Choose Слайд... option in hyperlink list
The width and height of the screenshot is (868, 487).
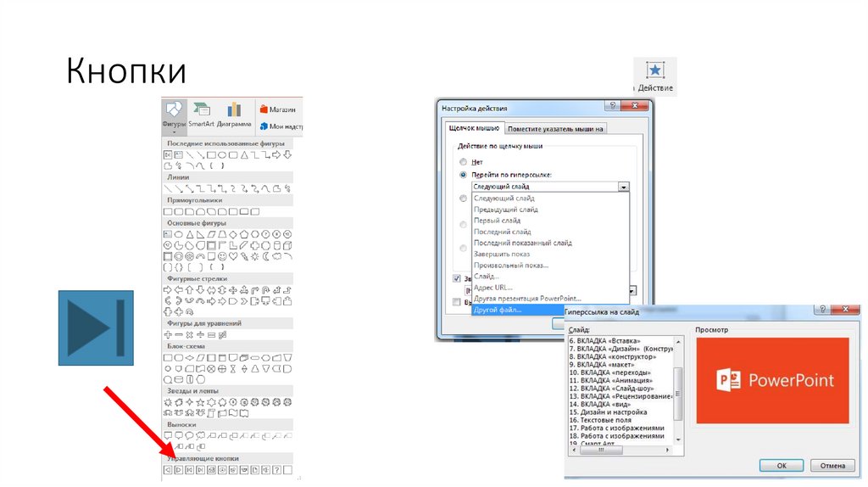pyautogui.click(x=551, y=276)
